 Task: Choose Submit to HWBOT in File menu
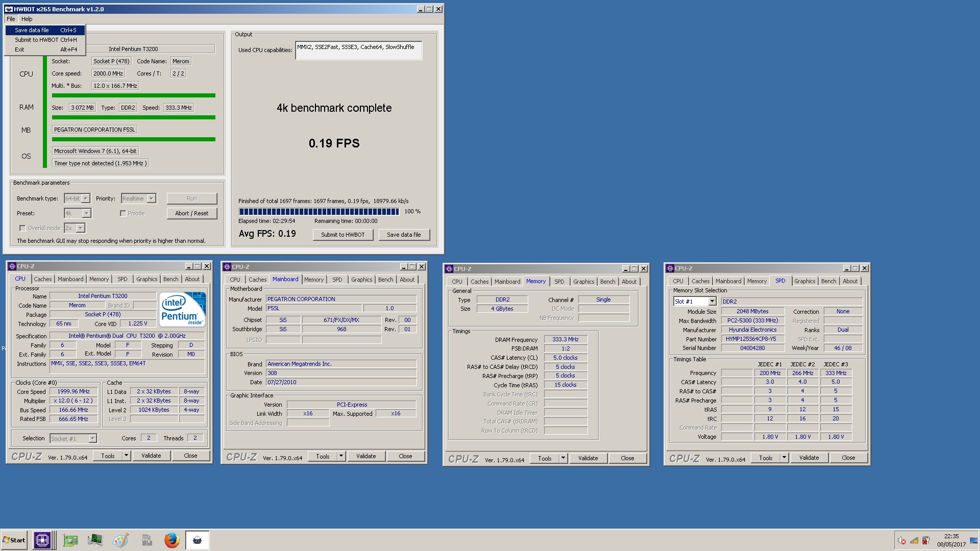pos(45,40)
